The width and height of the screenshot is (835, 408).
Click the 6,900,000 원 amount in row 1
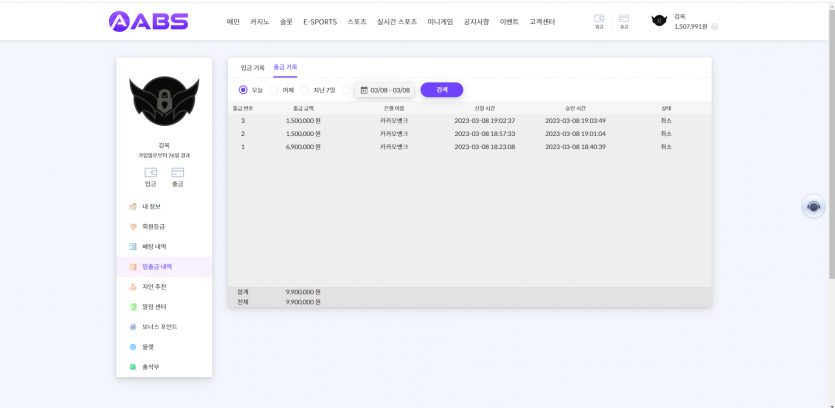303,146
